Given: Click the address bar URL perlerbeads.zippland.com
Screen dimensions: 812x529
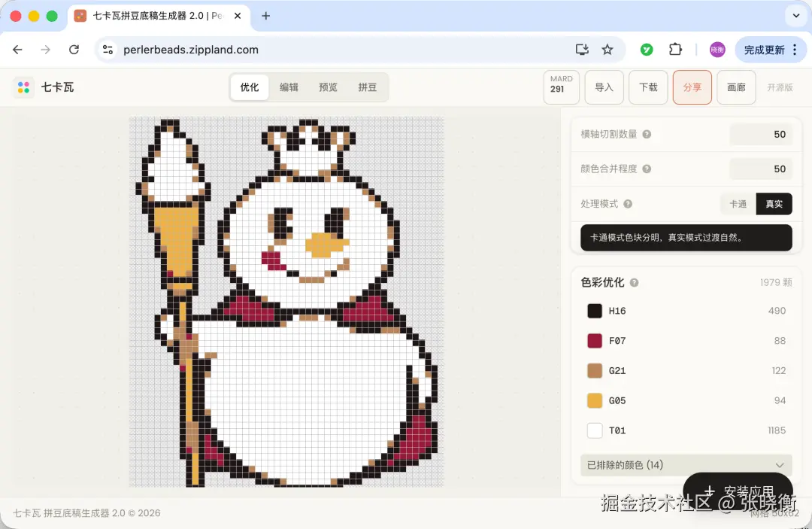Looking at the screenshot, I should 190,50.
